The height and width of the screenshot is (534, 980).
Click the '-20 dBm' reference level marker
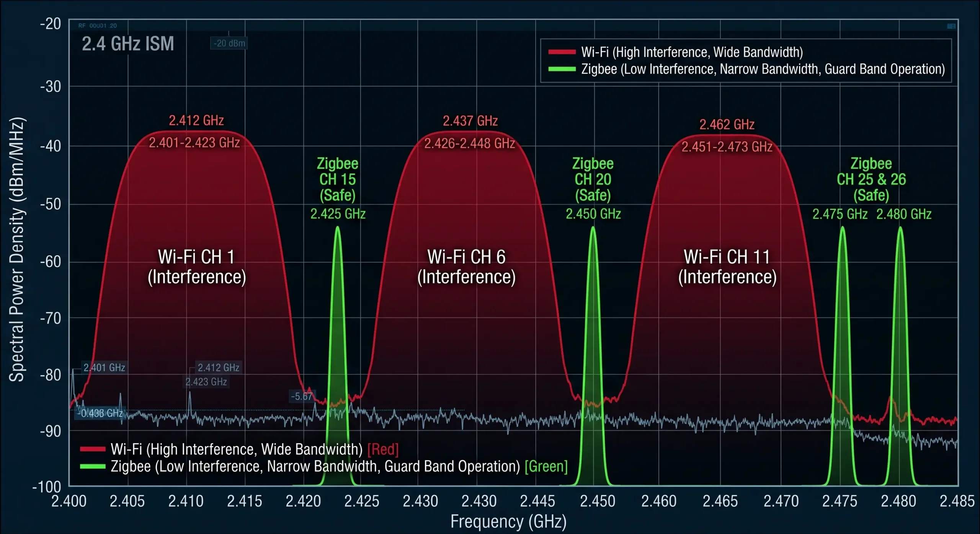[229, 43]
